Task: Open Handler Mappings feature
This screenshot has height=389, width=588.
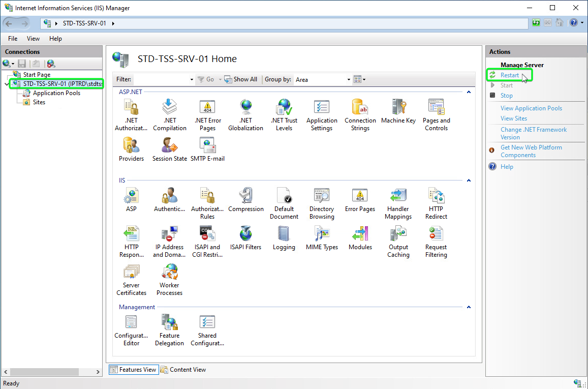Action: 398,203
